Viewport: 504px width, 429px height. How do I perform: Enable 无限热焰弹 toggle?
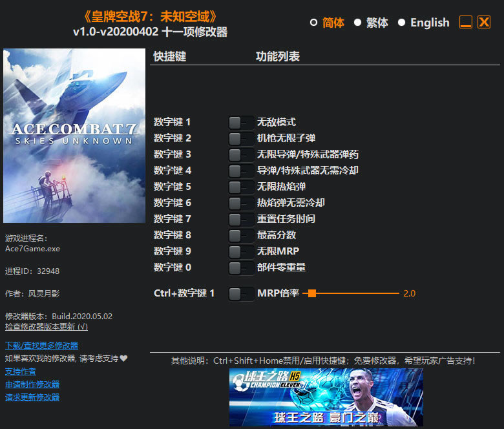tap(241, 187)
